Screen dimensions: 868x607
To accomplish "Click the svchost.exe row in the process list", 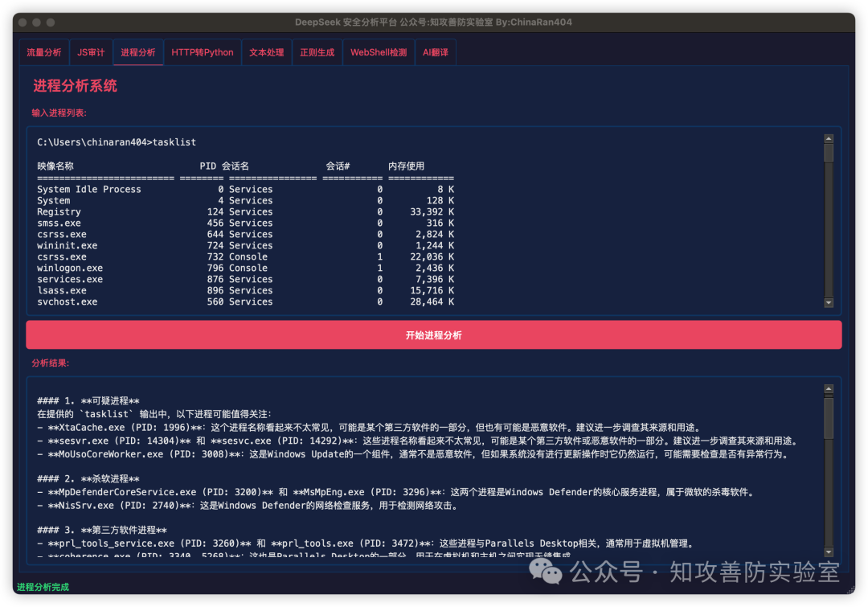I will (x=68, y=302).
